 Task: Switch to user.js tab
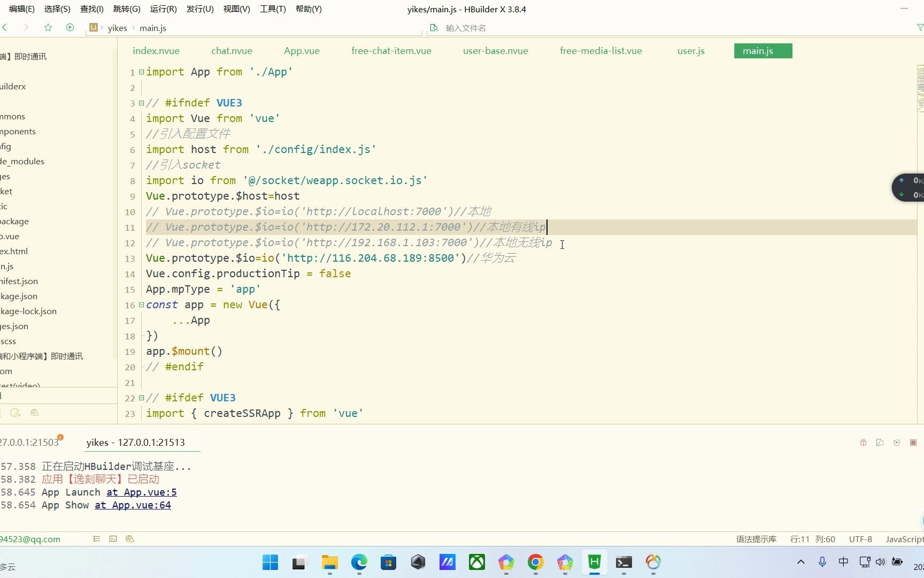point(691,51)
